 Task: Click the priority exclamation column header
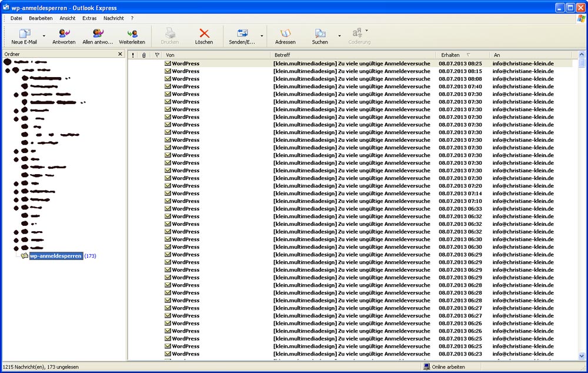coord(133,55)
